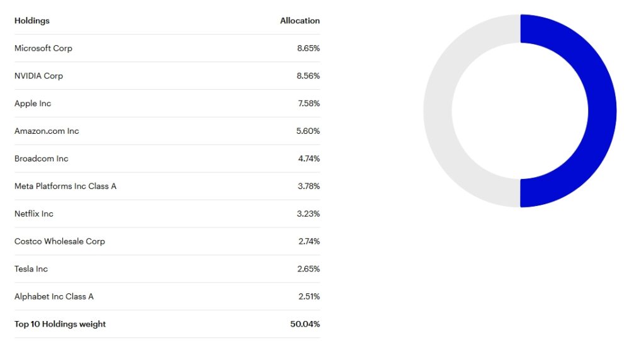The height and width of the screenshot is (348, 644).
Task: Click Tesla's 2.65% allocation value
Action: click(308, 269)
